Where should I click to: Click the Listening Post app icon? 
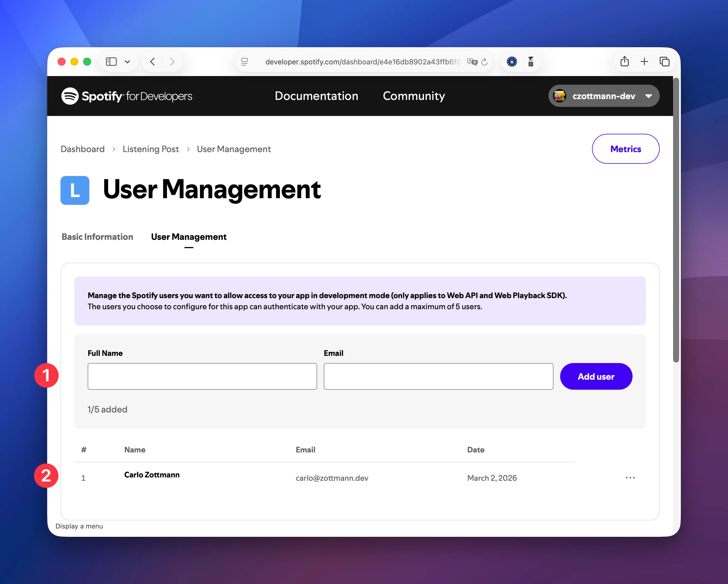point(75,190)
